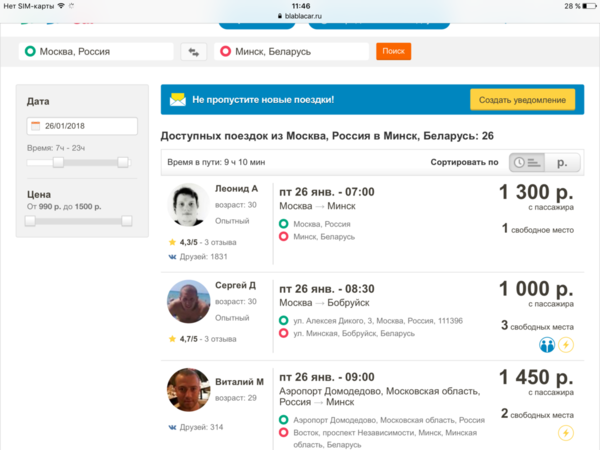Click left handle of time range slider
Image resolution: width=600 pixels, height=450 pixels.
click(x=58, y=162)
